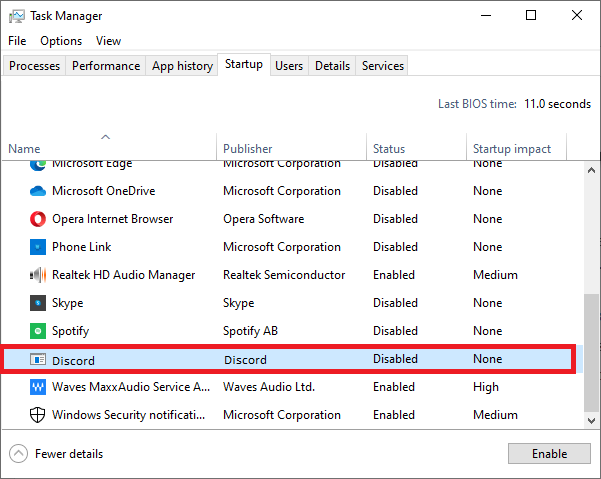Click the 11.0 seconds BIOS time value

pyautogui.click(x=557, y=104)
